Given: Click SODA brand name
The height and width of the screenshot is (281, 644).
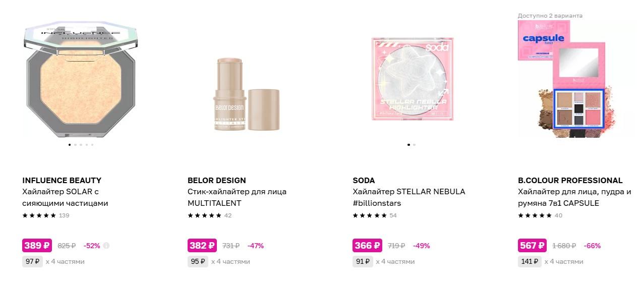Looking at the screenshot, I should pyautogui.click(x=364, y=180).
